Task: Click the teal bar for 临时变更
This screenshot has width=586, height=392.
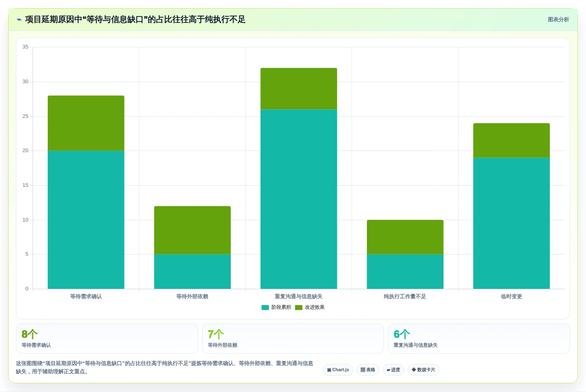Action: (512, 223)
